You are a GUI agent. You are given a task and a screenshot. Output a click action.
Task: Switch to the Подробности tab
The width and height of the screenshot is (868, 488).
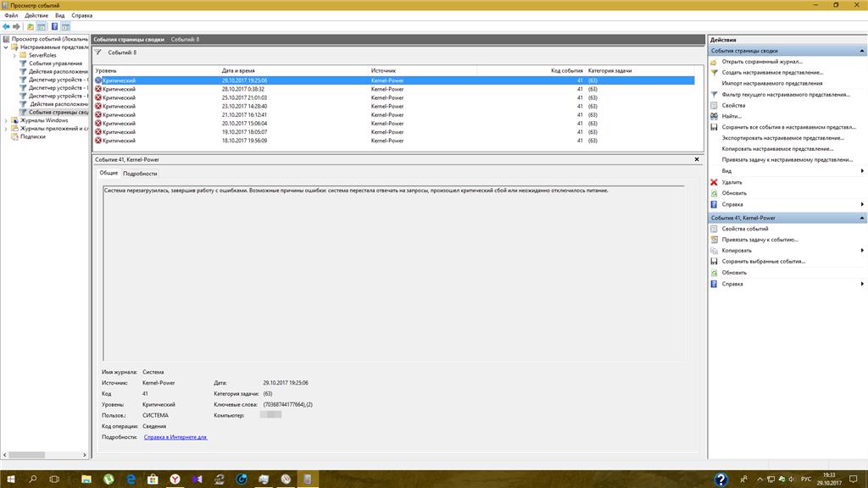coord(140,174)
